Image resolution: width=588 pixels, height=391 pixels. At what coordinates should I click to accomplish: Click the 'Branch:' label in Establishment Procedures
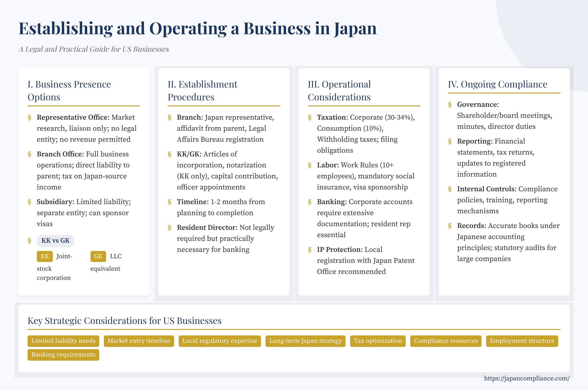point(190,117)
